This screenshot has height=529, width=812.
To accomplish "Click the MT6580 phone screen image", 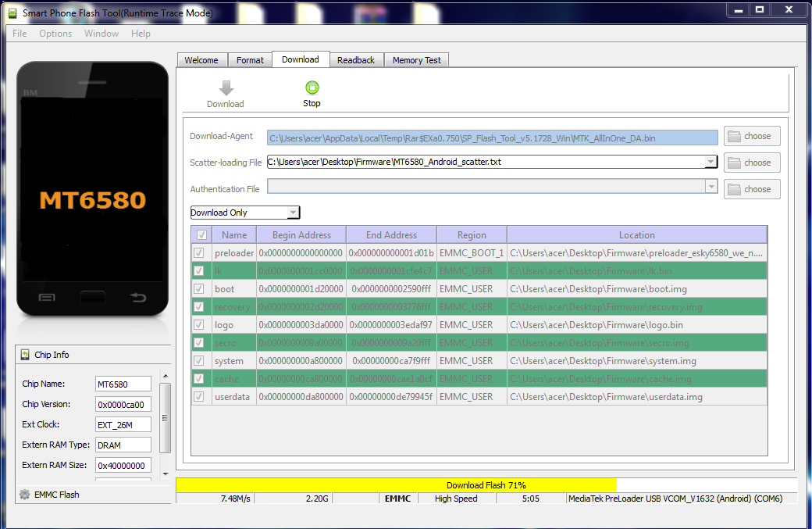I will pyautogui.click(x=92, y=191).
